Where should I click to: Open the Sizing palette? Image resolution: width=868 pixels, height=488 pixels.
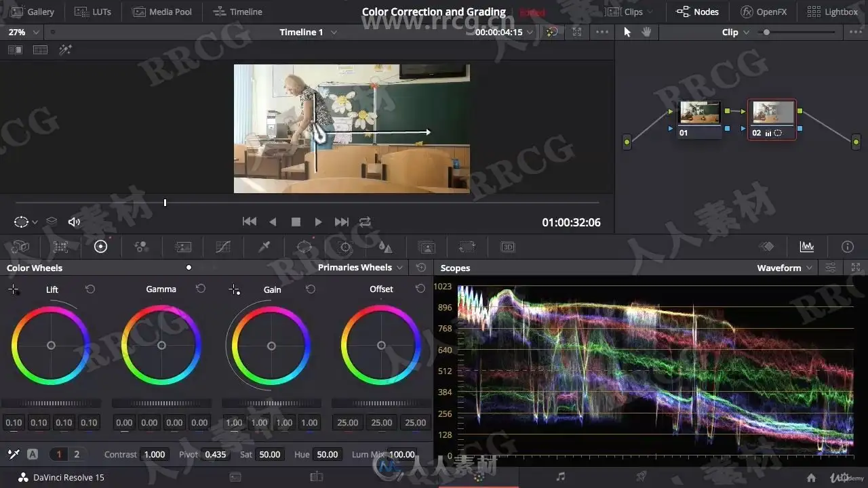[x=467, y=247]
